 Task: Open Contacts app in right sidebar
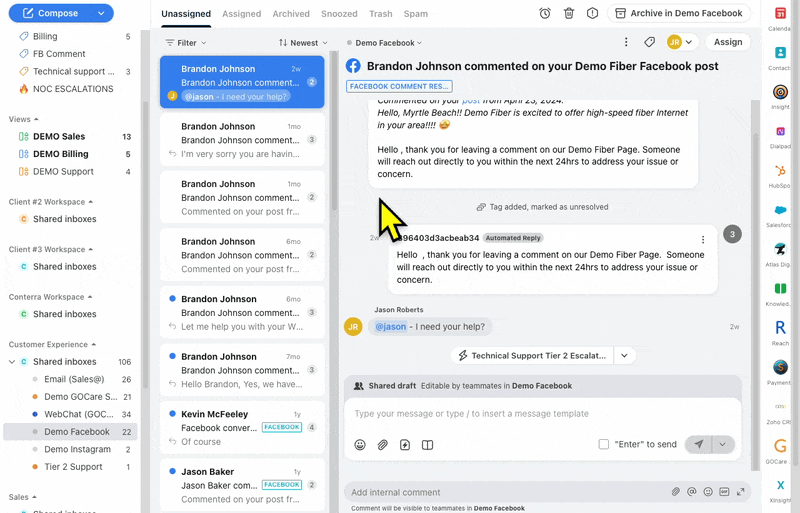click(x=780, y=53)
